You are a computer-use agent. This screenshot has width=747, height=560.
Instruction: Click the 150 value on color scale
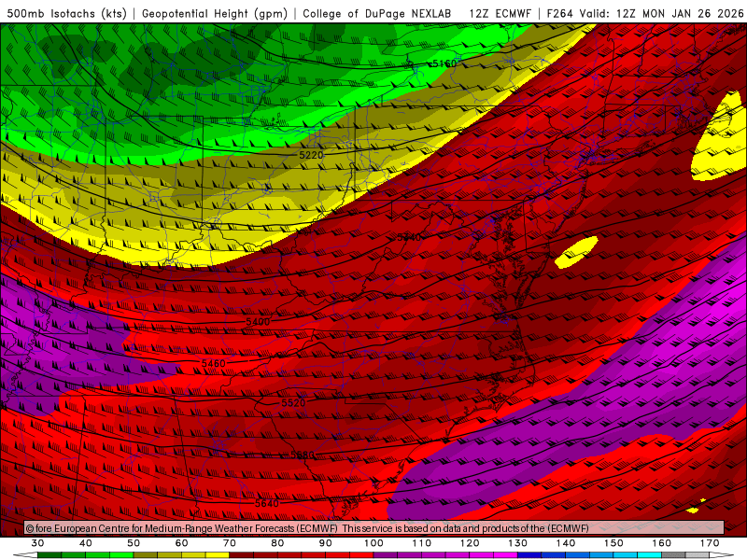(613, 543)
